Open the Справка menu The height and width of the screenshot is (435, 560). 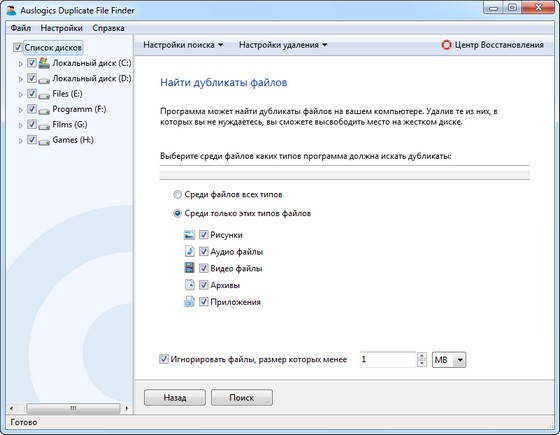tap(108, 28)
